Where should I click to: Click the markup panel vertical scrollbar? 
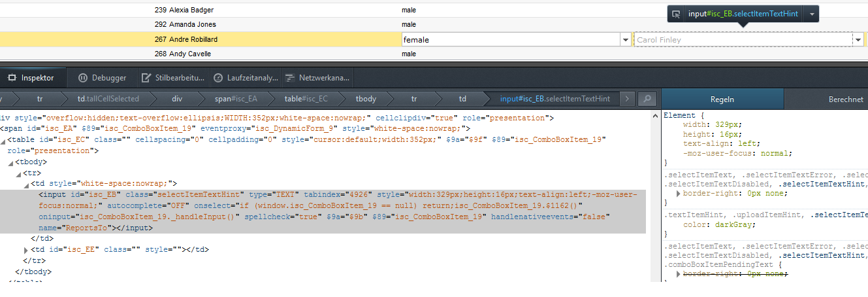pos(654,196)
